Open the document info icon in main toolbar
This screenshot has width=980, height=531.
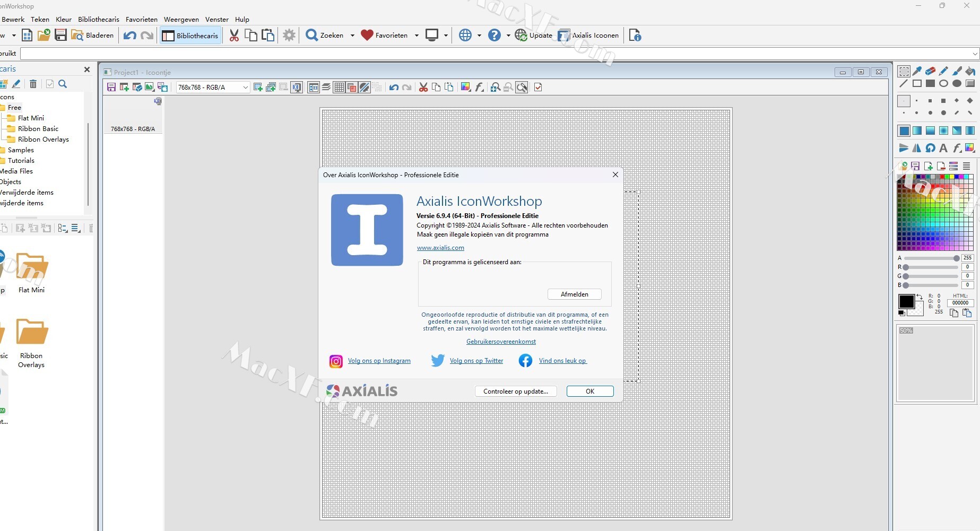point(635,35)
